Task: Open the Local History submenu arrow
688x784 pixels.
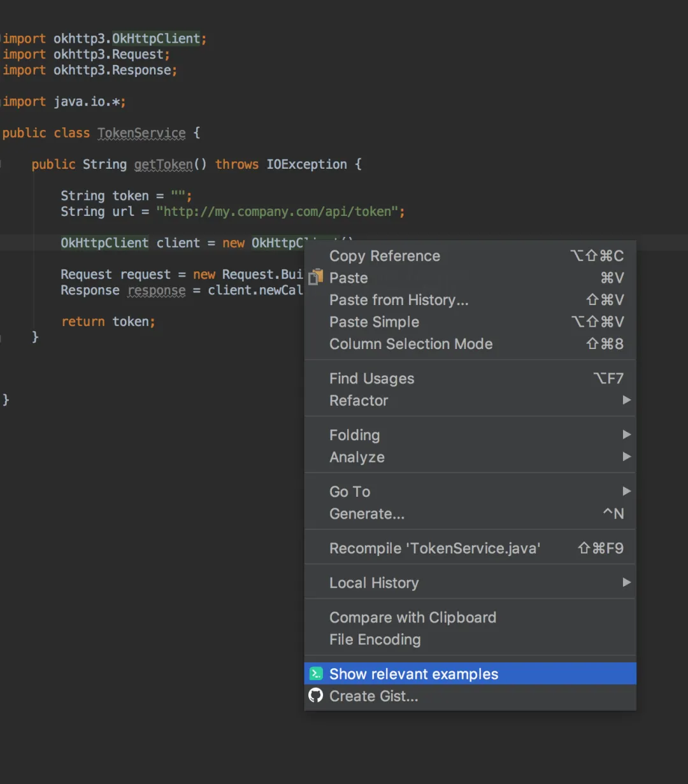Action: tap(627, 582)
